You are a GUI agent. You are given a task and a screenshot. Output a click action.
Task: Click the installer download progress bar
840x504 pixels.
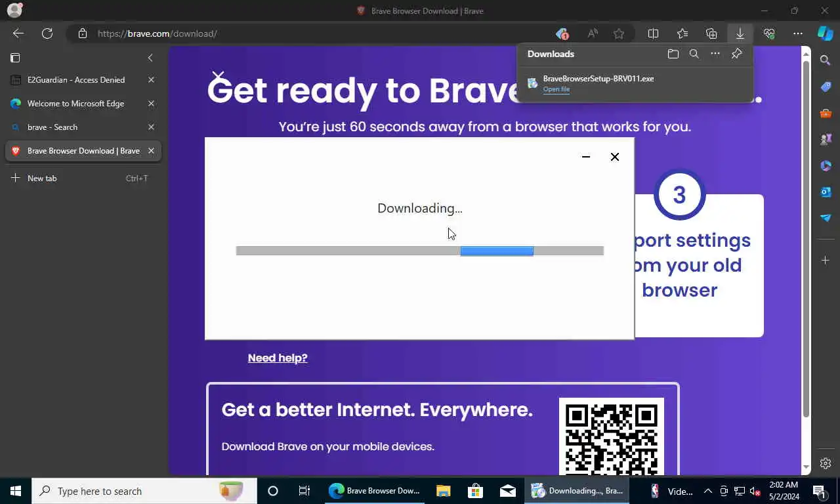(x=420, y=251)
